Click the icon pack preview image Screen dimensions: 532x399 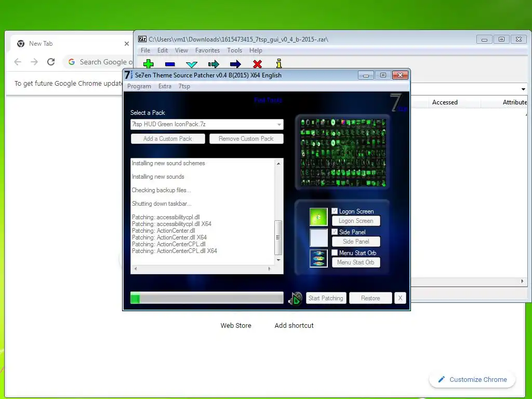(x=343, y=152)
